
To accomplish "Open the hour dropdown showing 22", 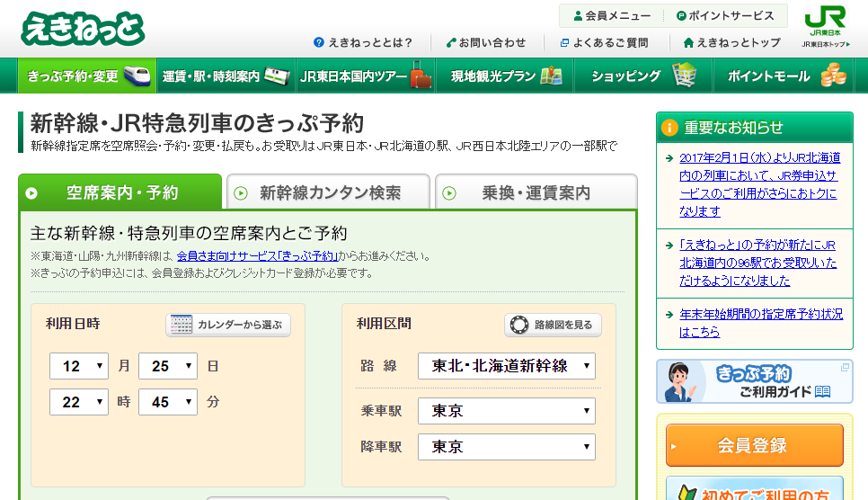I will [x=78, y=402].
